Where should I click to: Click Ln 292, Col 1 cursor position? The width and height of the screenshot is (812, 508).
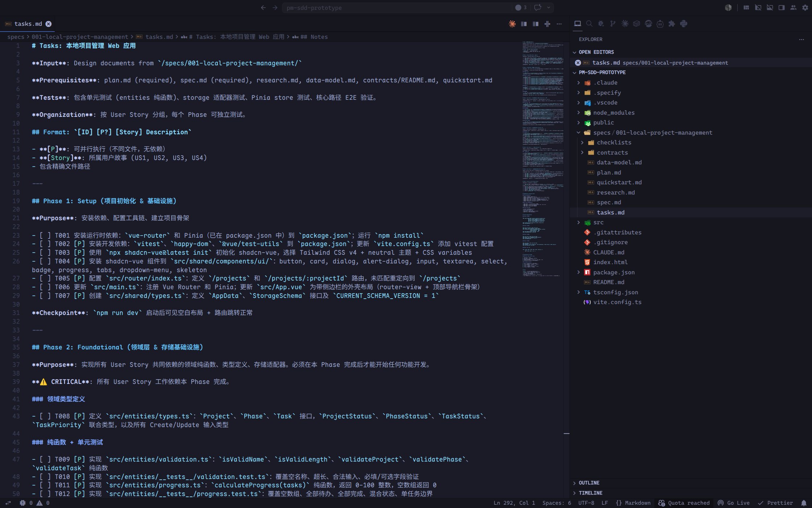click(x=514, y=503)
